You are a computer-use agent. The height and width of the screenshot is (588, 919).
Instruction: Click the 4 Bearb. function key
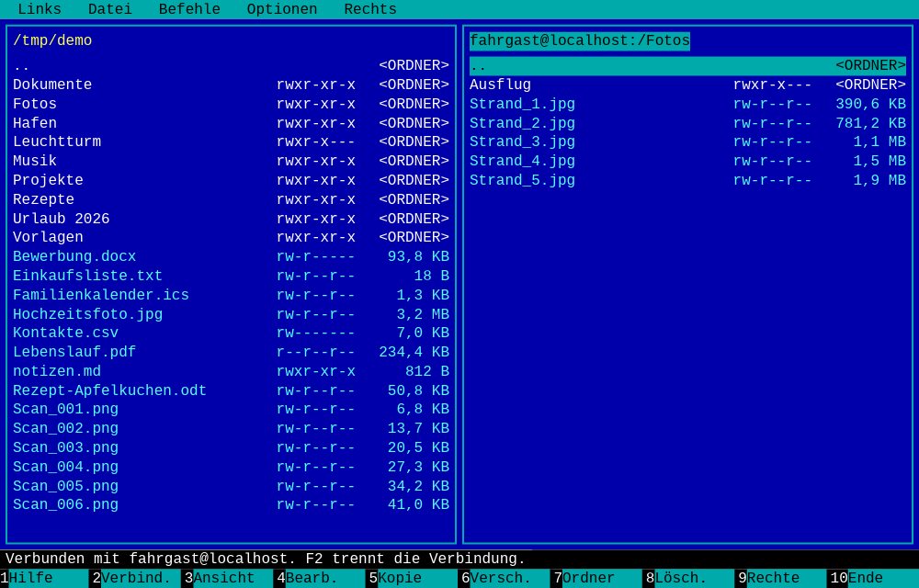[321, 578]
